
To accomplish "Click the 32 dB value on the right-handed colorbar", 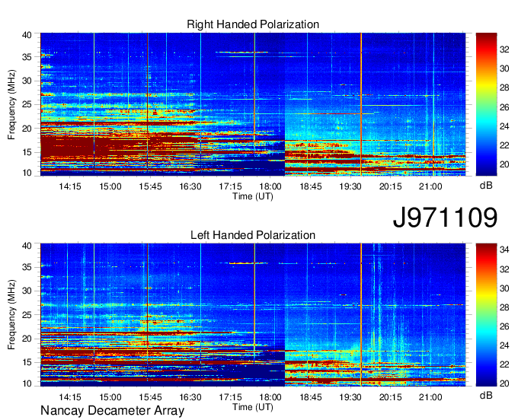I will [x=504, y=49].
